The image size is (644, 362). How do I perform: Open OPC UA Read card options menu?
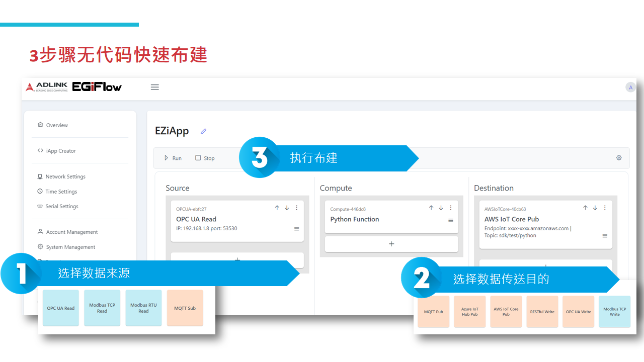click(296, 208)
